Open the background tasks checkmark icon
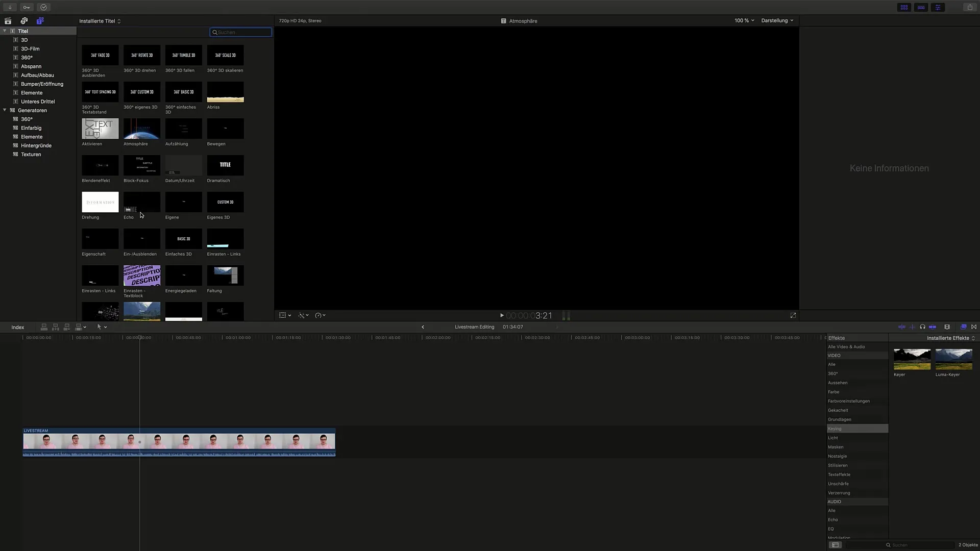 (44, 7)
